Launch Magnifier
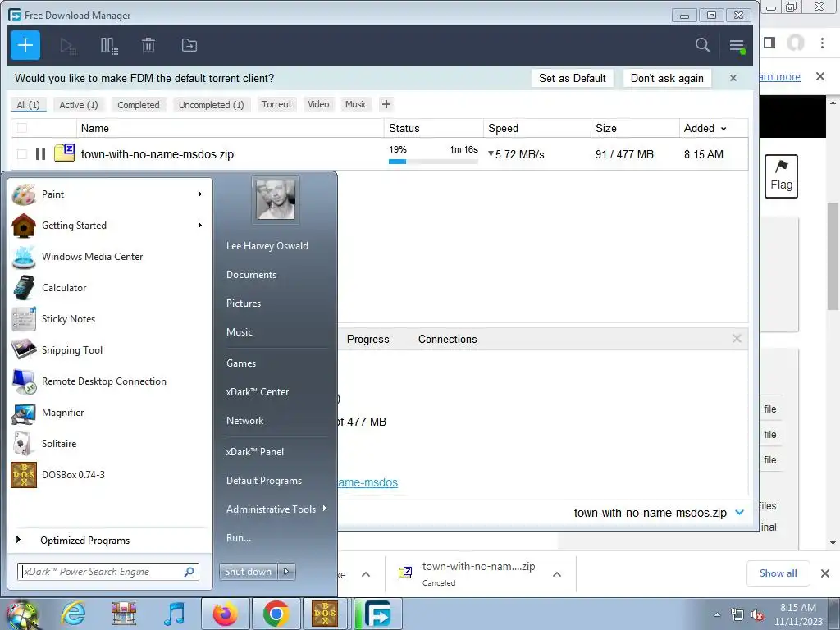840x630 pixels. pyautogui.click(x=110, y=413)
